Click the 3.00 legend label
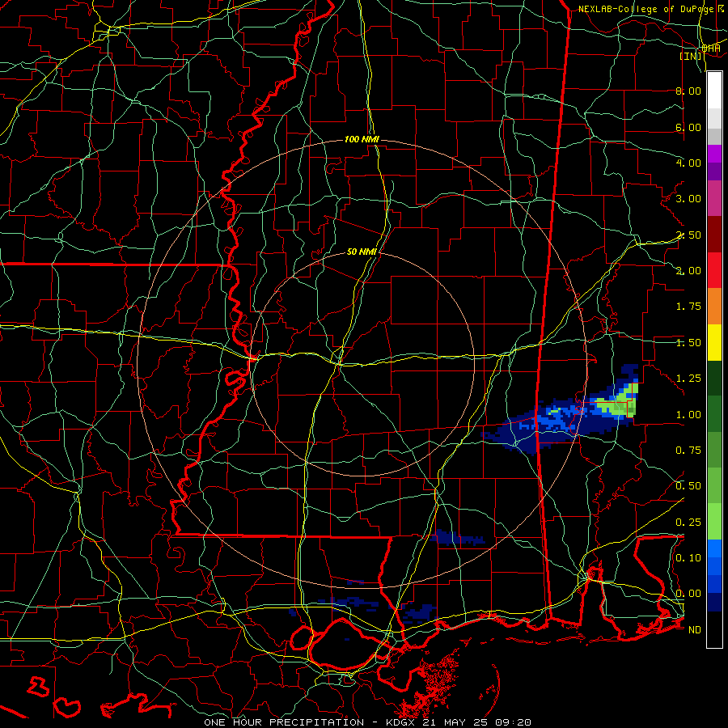 [x=688, y=199]
